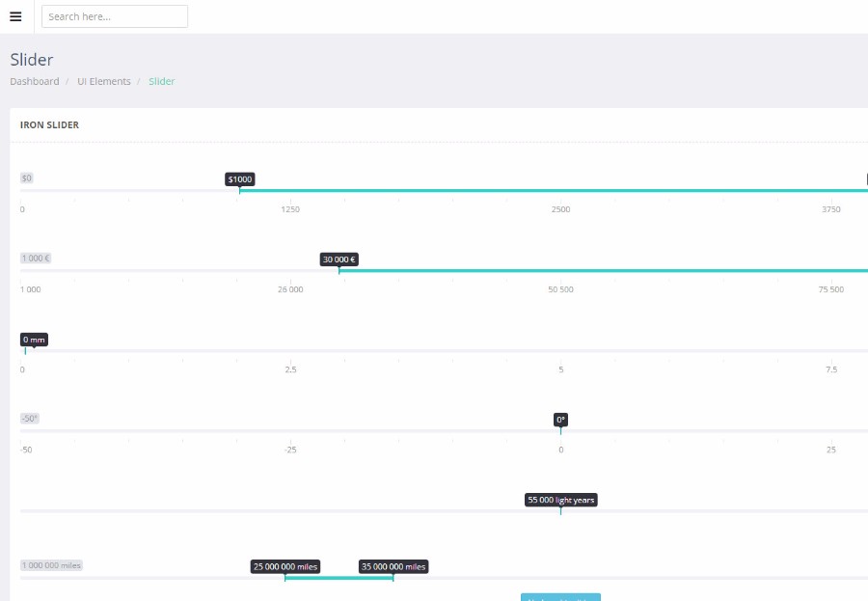Open UI Elements breadcrumb link

coord(104,81)
